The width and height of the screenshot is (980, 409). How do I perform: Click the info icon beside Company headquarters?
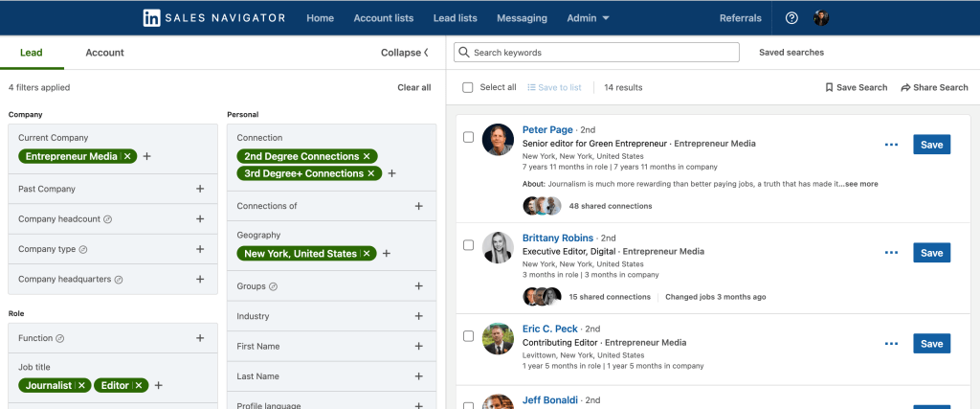119,280
